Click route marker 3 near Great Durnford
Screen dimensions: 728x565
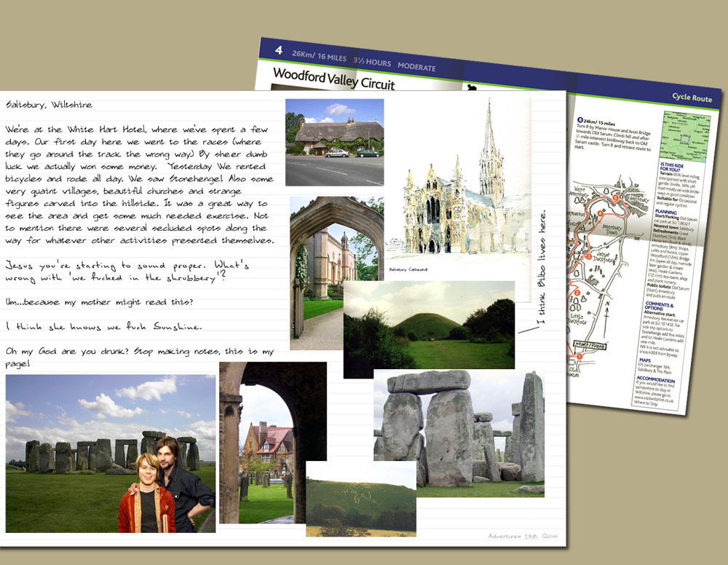[589, 257]
